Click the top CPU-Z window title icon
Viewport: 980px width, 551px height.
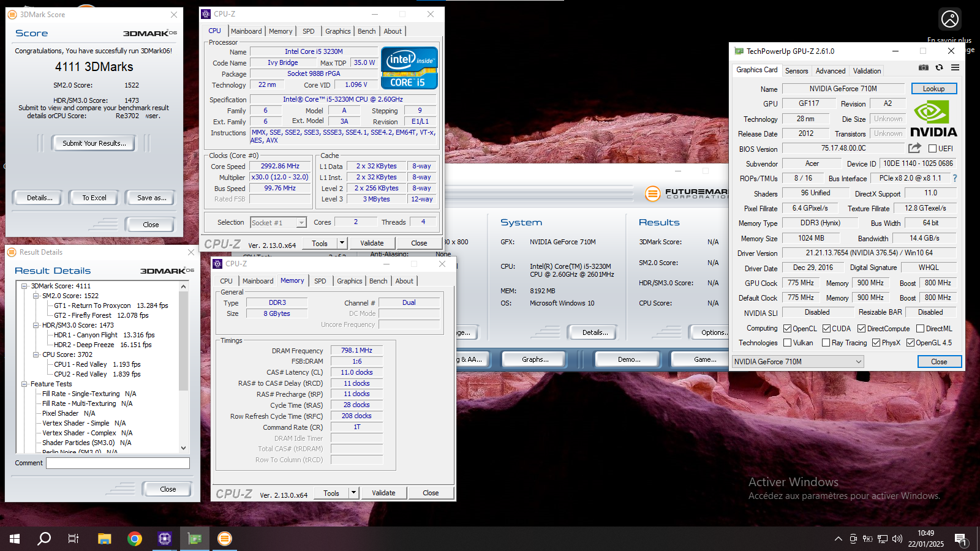[206, 14]
